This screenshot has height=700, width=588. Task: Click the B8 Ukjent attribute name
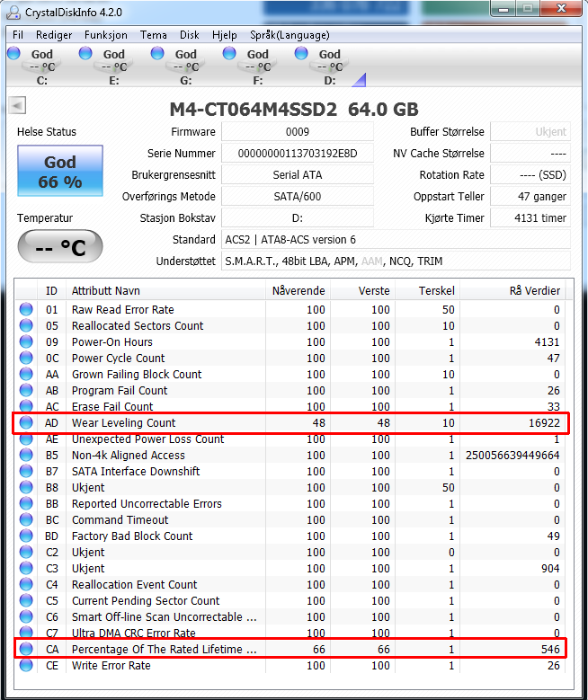(88, 488)
